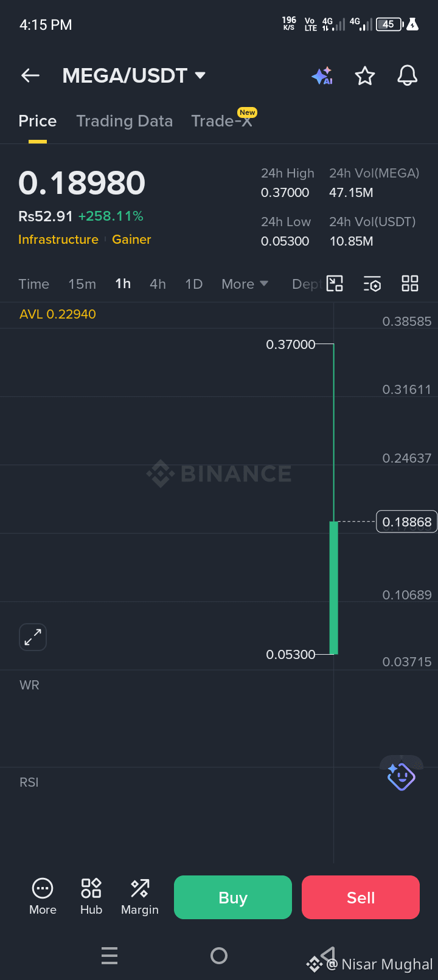Open Android recent apps menu button
Screen dimensions: 438x980
click(x=109, y=956)
